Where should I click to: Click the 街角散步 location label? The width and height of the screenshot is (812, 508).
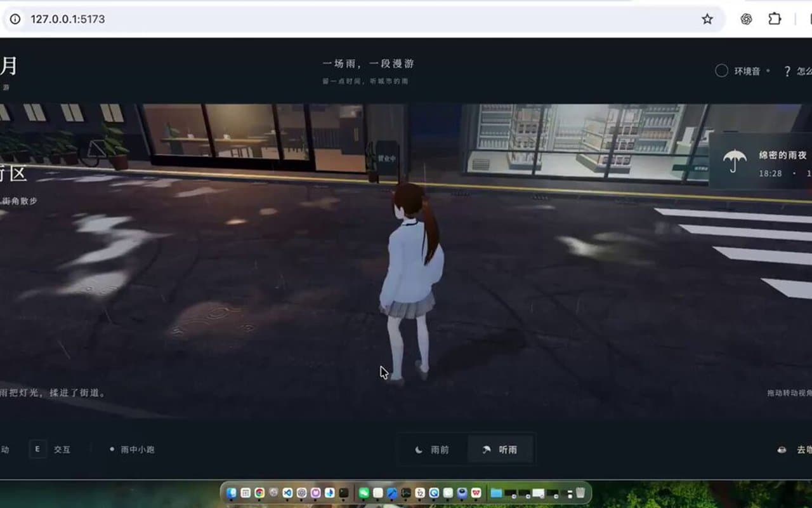pos(19,201)
